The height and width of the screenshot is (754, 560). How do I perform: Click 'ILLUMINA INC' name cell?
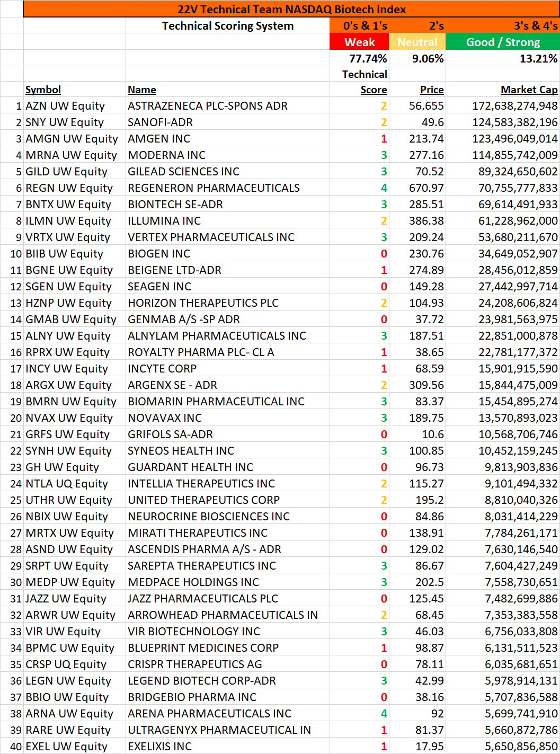(228, 221)
